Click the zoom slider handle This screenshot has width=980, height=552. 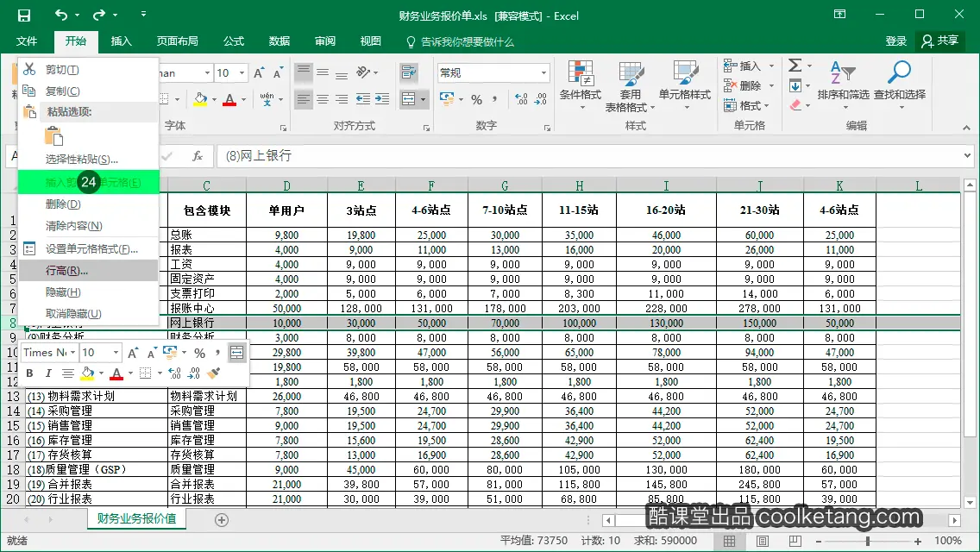pyautogui.click(x=868, y=542)
